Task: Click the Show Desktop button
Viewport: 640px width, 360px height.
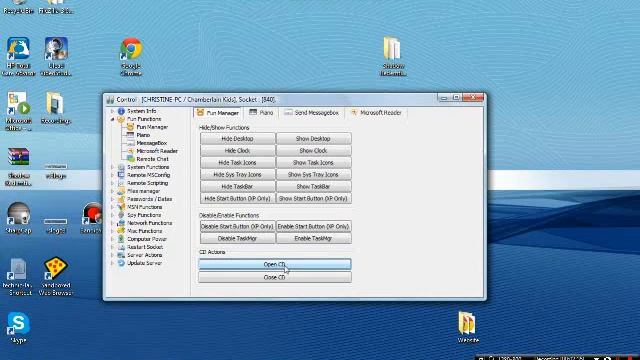Action: 313,139
